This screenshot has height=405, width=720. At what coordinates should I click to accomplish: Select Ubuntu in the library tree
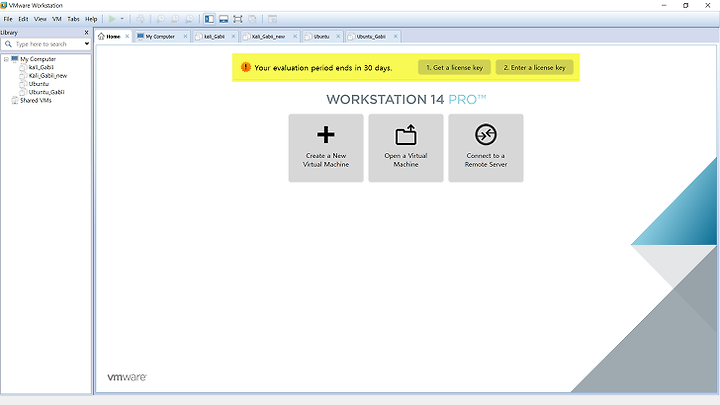pyautogui.click(x=39, y=84)
